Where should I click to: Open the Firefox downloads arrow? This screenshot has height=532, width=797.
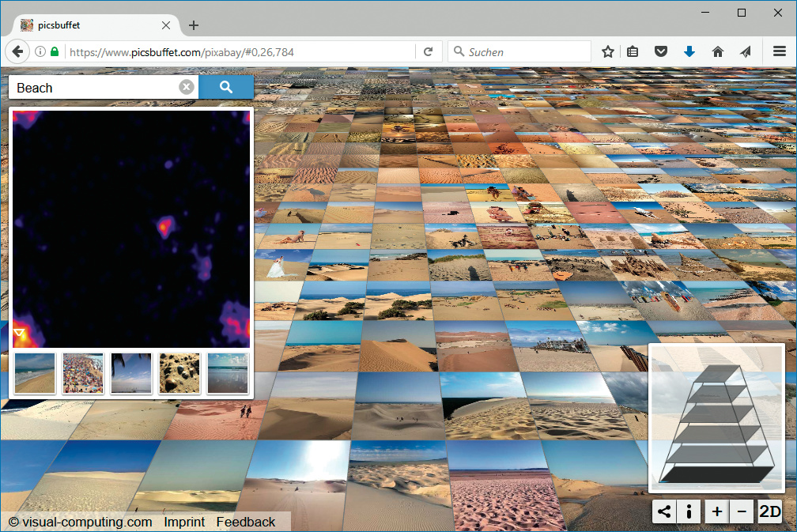click(x=689, y=52)
